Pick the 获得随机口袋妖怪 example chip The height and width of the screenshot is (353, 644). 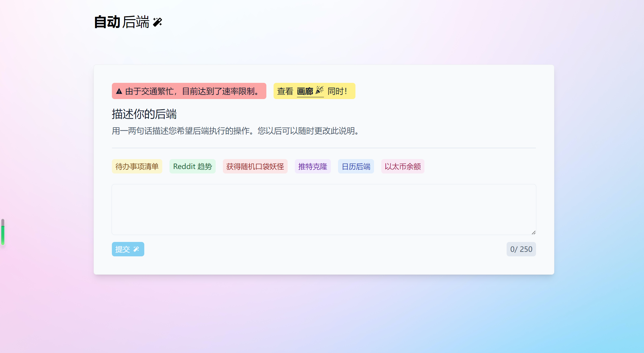[x=255, y=166]
